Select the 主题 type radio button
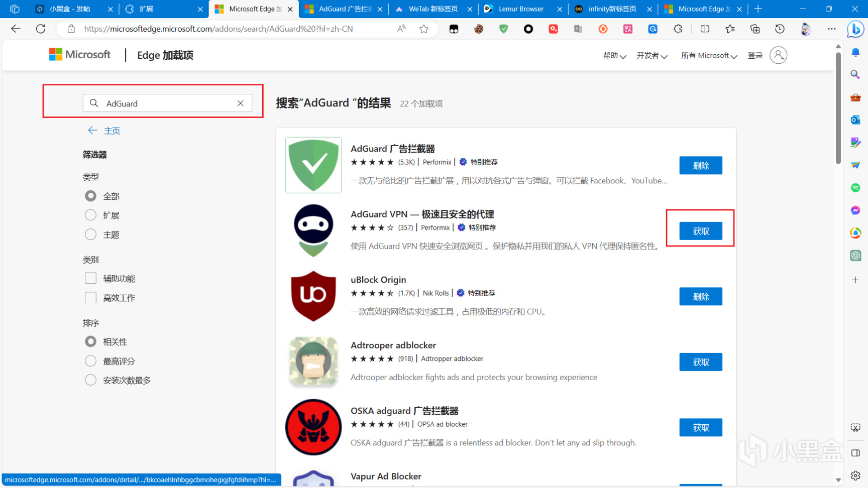 (90, 234)
